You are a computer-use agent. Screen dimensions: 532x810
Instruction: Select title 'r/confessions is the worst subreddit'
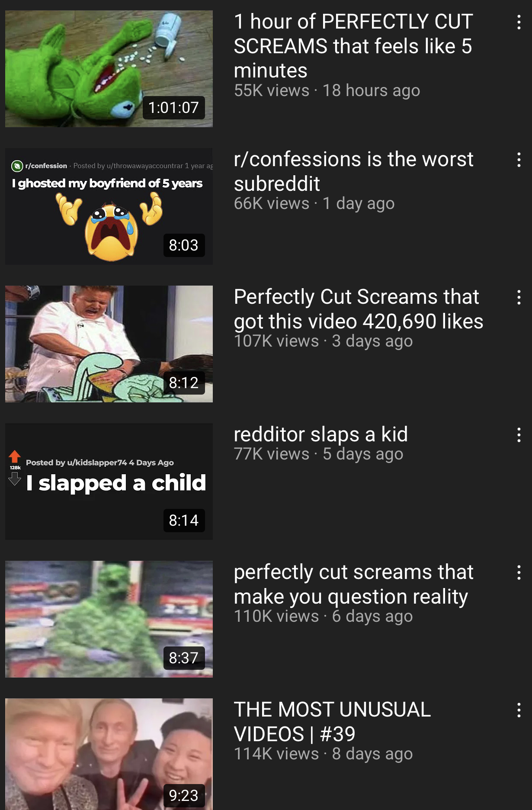pyautogui.click(x=353, y=171)
